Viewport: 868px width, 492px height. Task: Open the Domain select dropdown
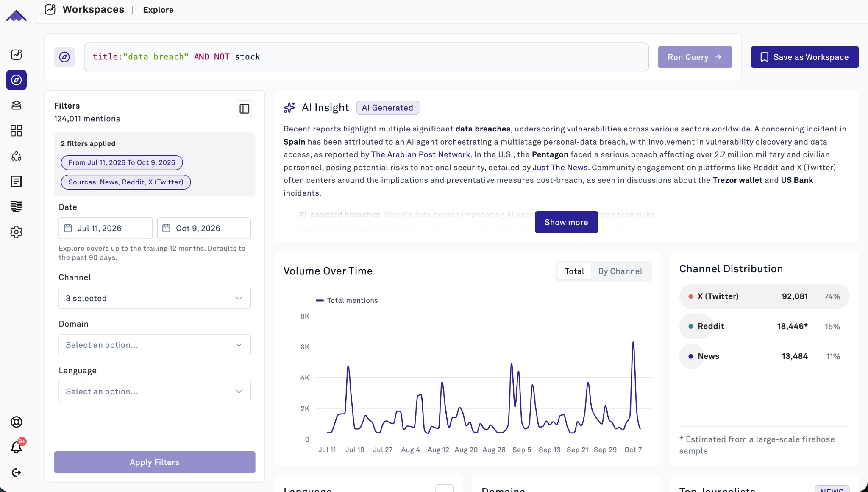pyautogui.click(x=155, y=345)
